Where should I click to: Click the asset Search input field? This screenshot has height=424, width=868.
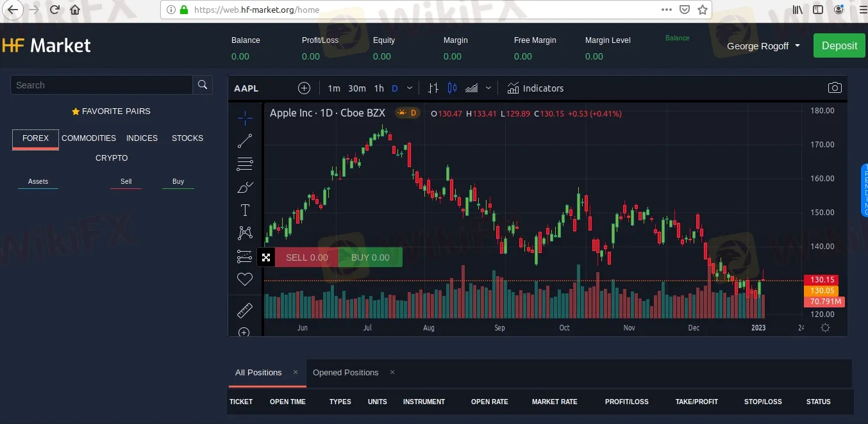pos(101,85)
